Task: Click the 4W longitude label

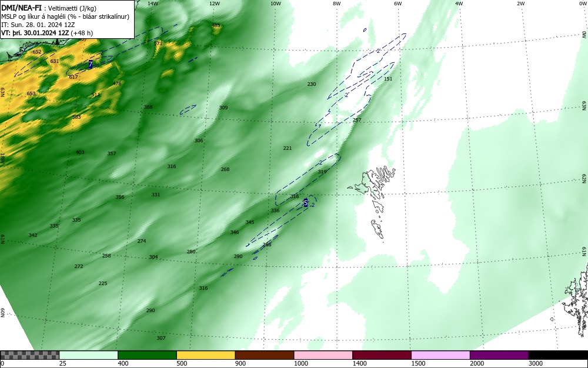Action: point(459,4)
